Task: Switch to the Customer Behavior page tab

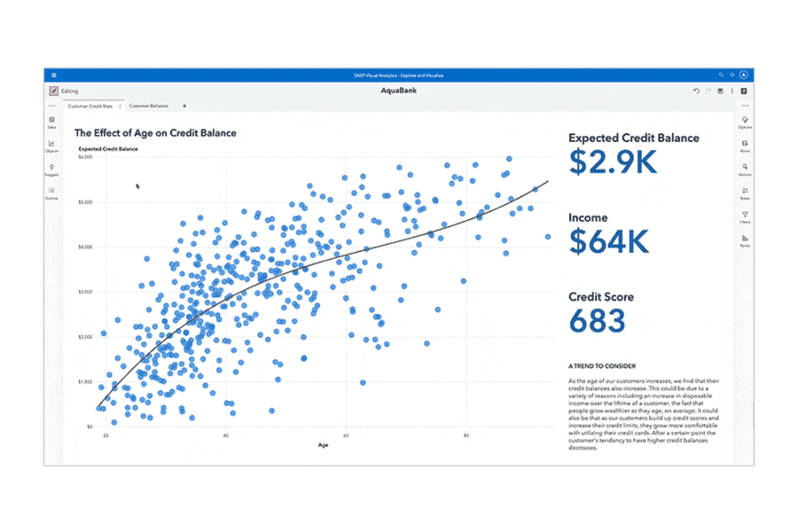Action: pyautogui.click(x=149, y=106)
